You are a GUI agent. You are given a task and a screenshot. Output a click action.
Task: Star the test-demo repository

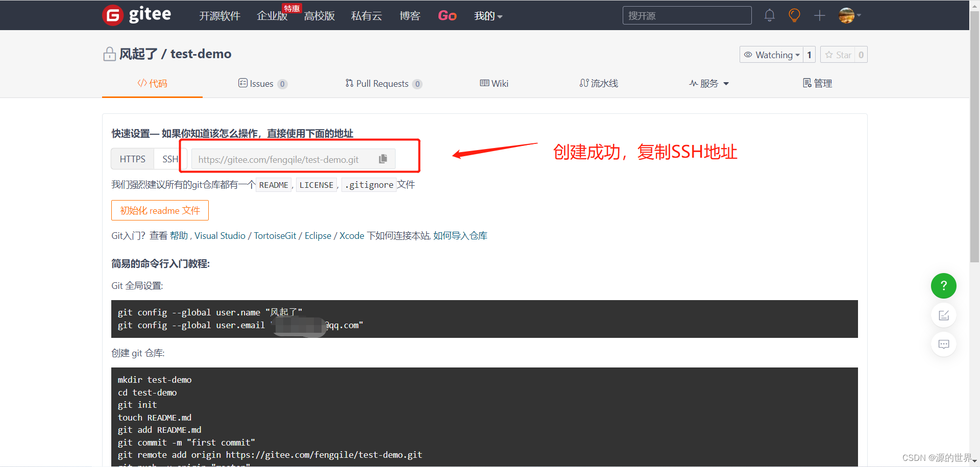click(x=838, y=55)
